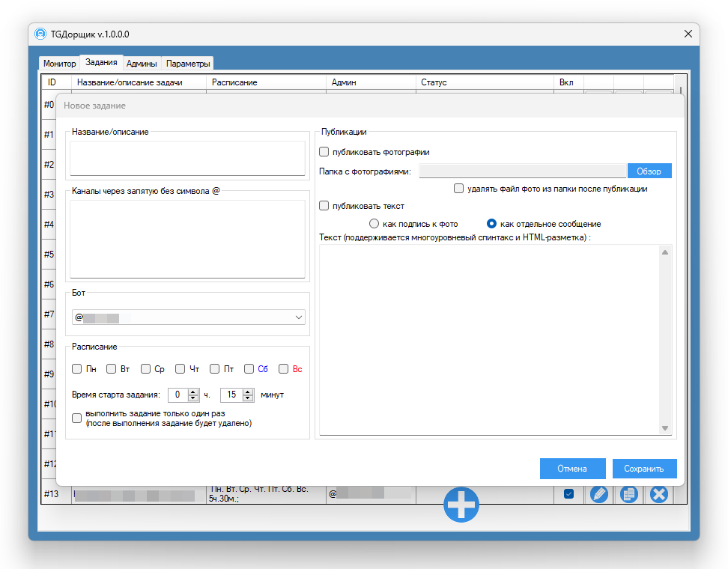Click the TGДорщик app icon in title bar
This screenshot has width=728, height=569.
pos(40,34)
